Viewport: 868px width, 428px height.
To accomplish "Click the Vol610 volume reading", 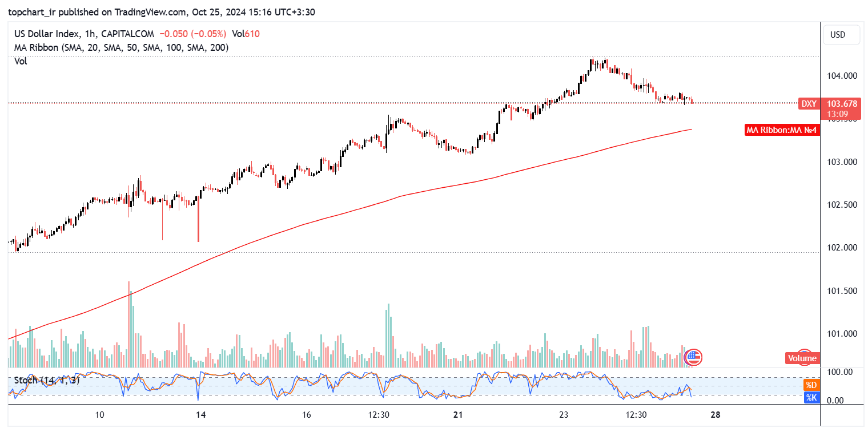I will click(x=246, y=34).
